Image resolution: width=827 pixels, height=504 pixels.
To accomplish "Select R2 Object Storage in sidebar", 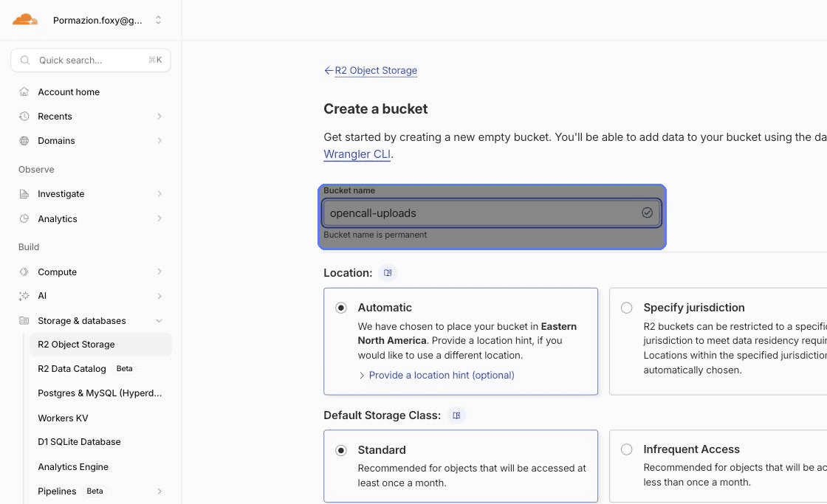I will click(100, 345).
